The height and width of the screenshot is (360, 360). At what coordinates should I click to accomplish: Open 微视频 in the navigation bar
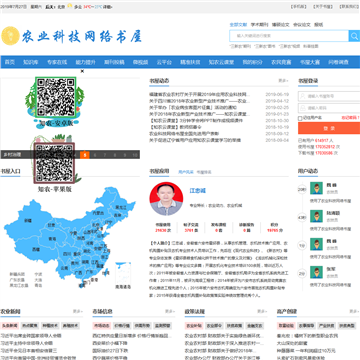click(141, 62)
